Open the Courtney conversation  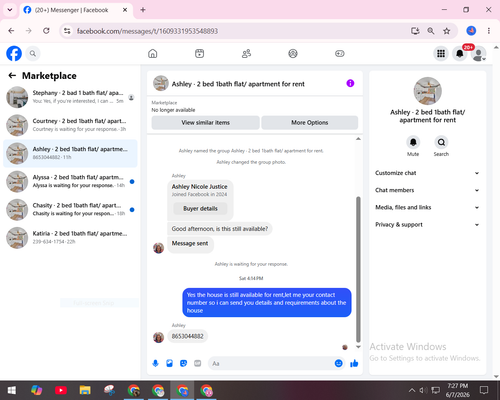[x=70, y=125]
